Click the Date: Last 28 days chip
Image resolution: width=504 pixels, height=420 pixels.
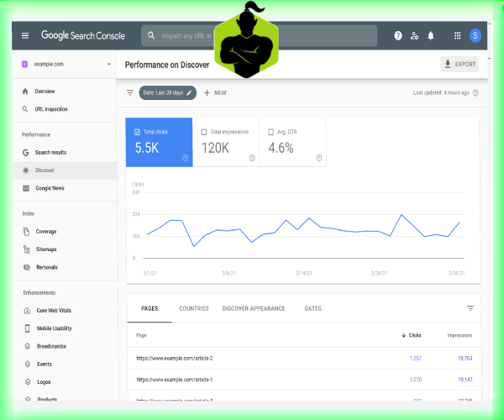(167, 92)
